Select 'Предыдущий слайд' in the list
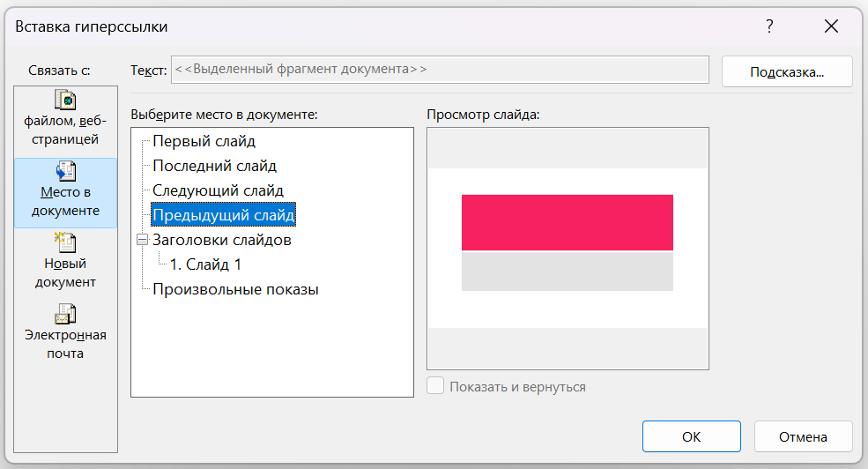The width and height of the screenshot is (868, 469). (x=223, y=215)
